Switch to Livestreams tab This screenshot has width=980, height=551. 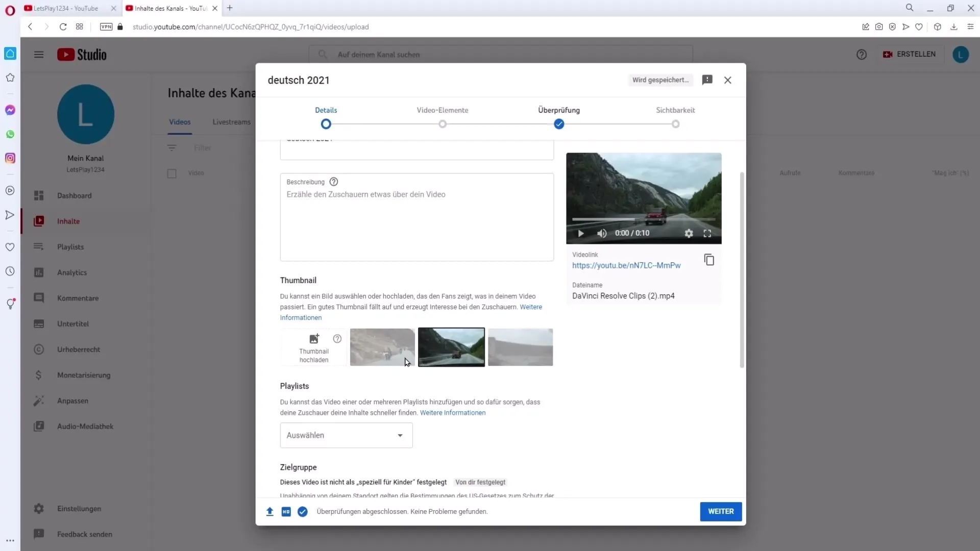tap(231, 122)
